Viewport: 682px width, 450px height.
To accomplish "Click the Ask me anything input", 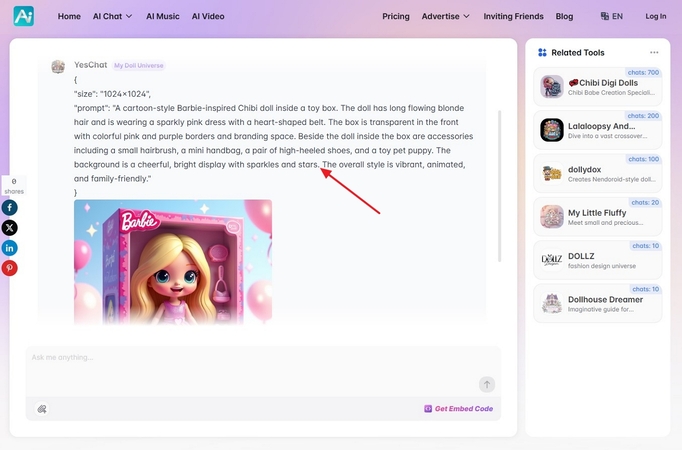I will 263,371.
